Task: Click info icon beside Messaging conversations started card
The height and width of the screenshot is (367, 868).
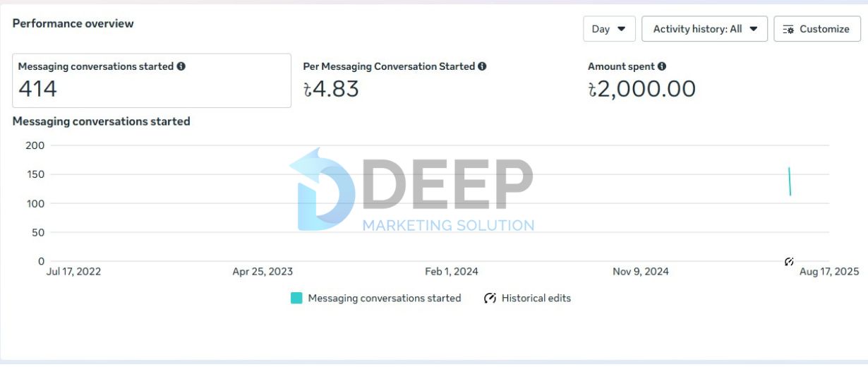Action: coord(181,66)
